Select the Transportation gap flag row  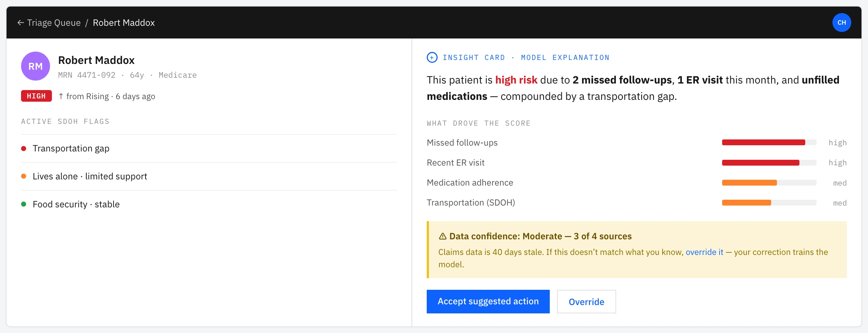(209, 148)
